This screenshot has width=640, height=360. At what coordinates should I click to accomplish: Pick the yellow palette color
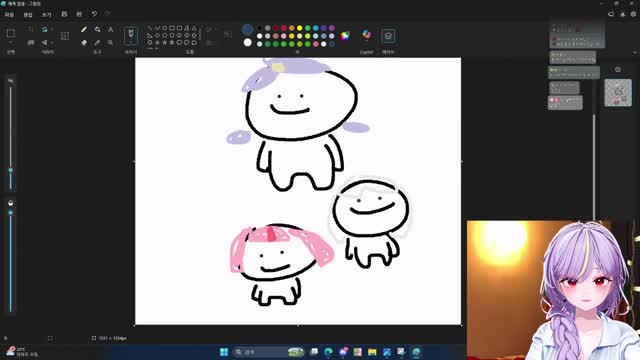(300, 28)
